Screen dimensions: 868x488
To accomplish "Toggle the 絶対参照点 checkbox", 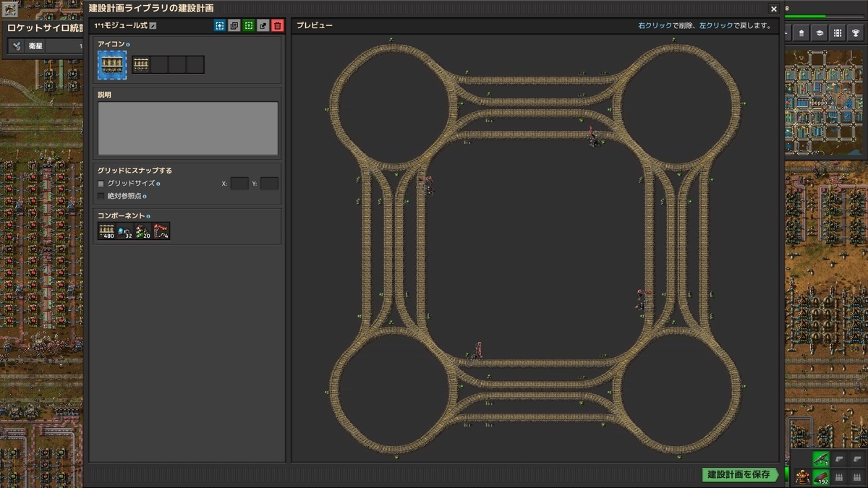I will [x=101, y=196].
